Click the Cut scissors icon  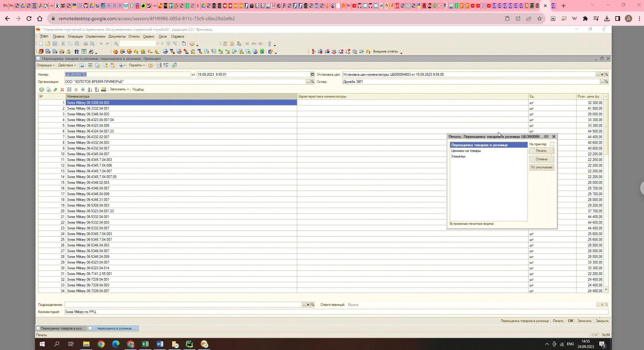pos(63,44)
